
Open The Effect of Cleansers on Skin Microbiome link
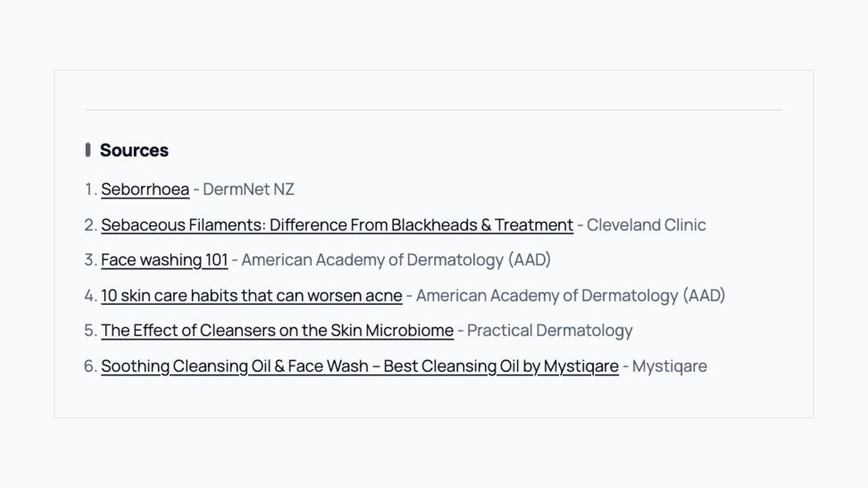[x=277, y=330]
